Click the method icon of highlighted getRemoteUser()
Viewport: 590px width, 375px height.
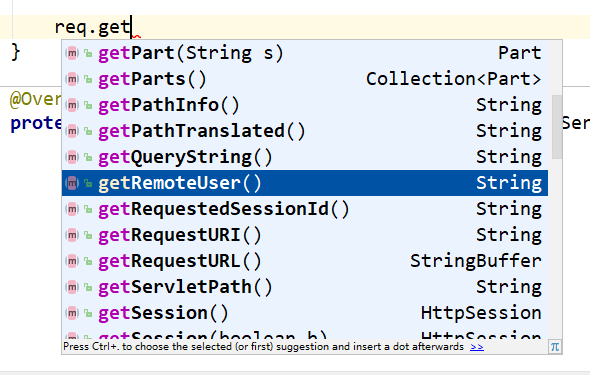pyautogui.click(x=71, y=183)
